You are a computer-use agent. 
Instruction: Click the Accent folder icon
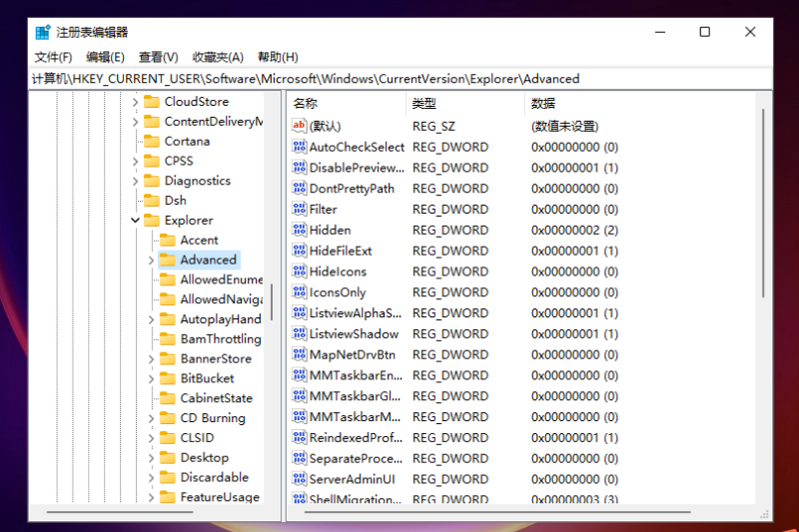(x=168, y=240)
